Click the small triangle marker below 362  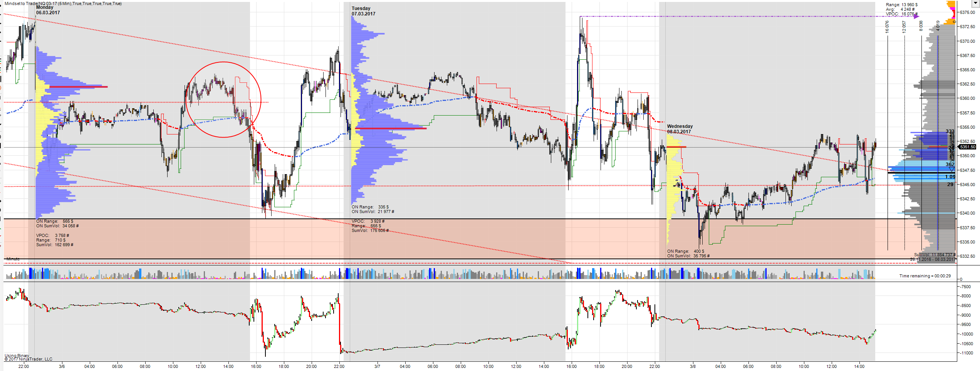tap(951, 169)
